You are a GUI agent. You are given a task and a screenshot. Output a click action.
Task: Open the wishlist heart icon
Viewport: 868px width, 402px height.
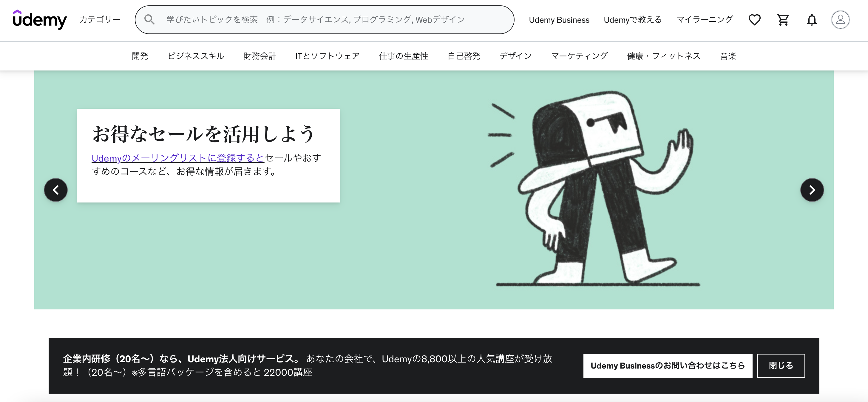[x=754, y=19]
